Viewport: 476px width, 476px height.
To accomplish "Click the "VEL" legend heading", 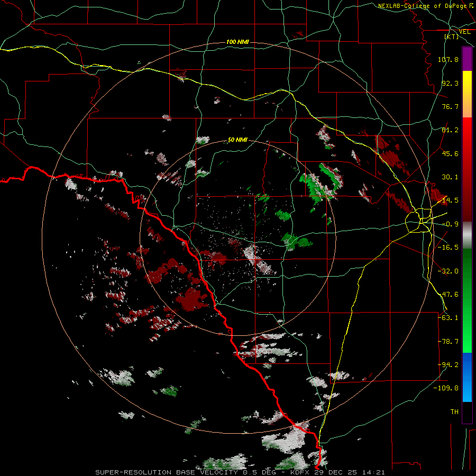I will [464, 32].
